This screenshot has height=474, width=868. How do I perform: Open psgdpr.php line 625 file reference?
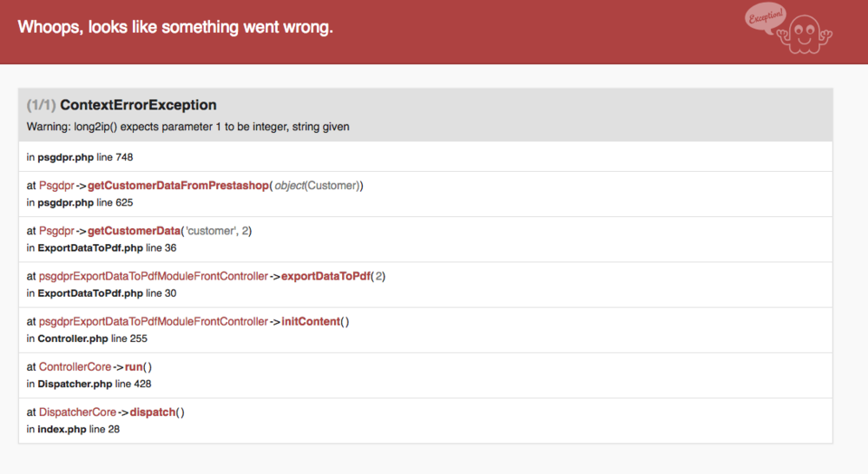[79, 202]
